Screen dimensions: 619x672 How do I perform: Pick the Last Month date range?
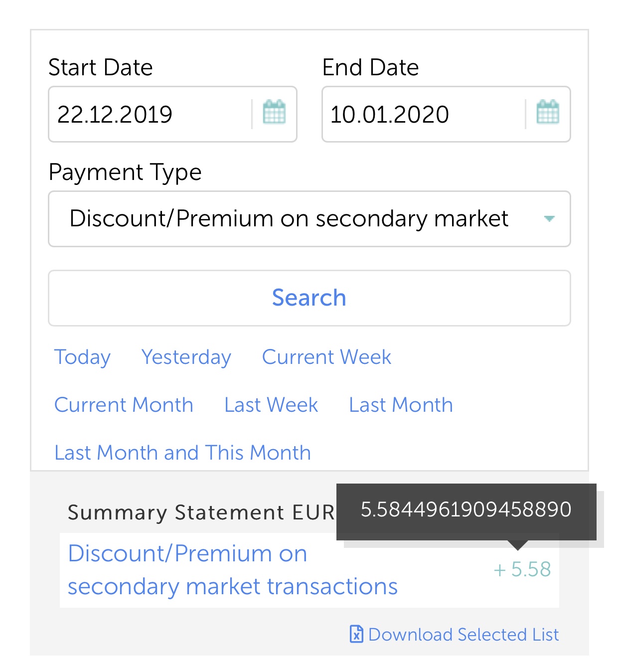(401, 405)
